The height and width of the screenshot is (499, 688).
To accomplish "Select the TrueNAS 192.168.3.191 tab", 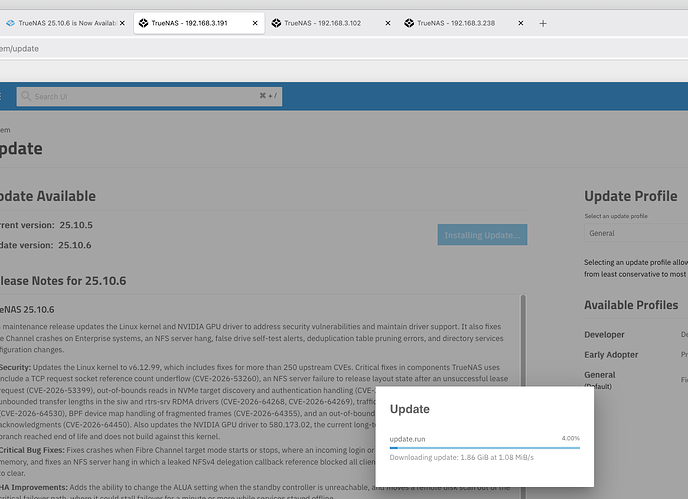I will coord(199,23).
